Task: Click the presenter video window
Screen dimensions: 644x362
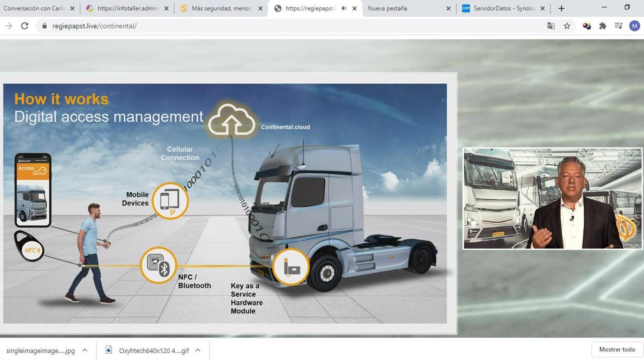Action: pyautogui.click(x=552, y=199)
